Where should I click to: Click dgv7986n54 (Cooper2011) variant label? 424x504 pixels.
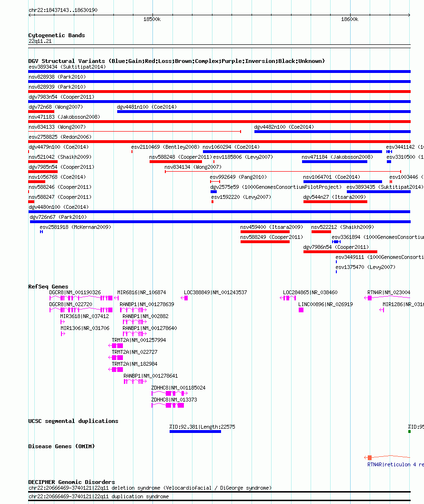336,247
